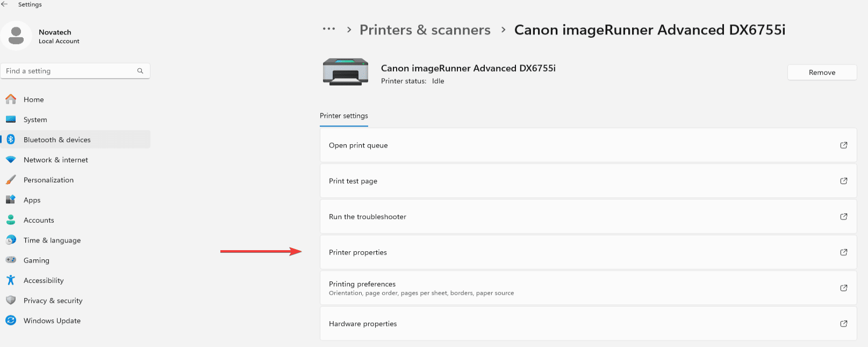Open Windows Update settings
Viewport: 868px width, 347px height.
click(75, 320)
